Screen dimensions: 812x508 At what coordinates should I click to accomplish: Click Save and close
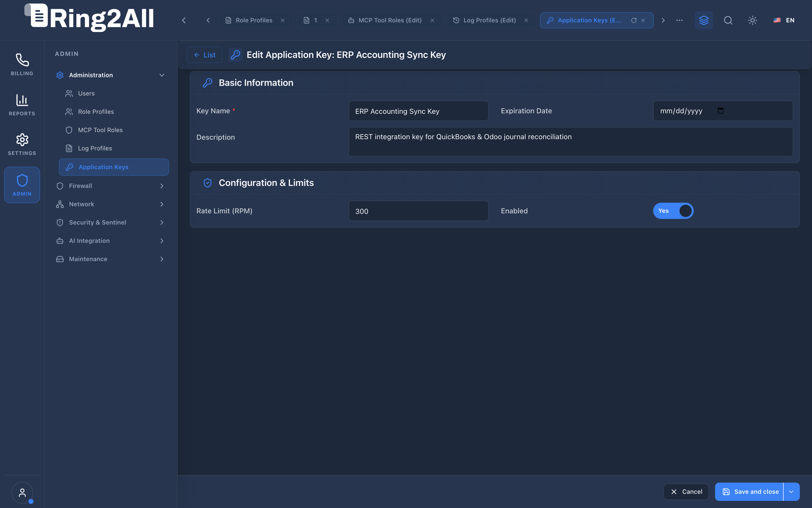pyautogui.click(x=749, y=491)
